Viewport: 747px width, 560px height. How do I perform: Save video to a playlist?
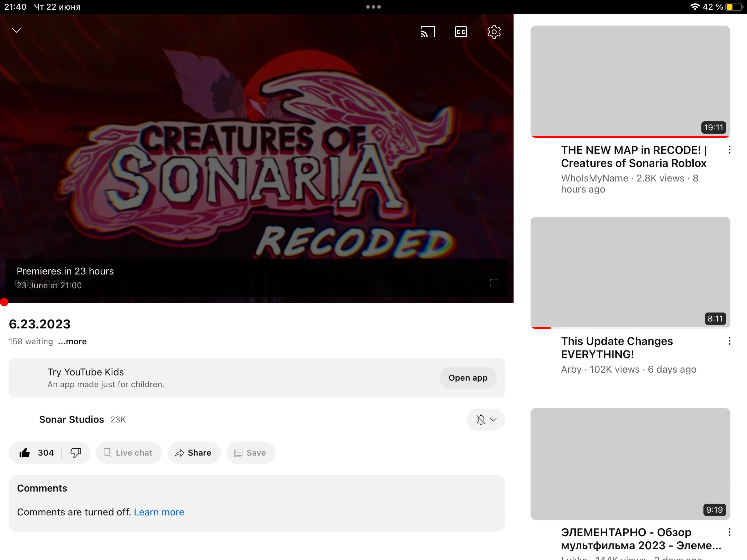tap(251, 452)
